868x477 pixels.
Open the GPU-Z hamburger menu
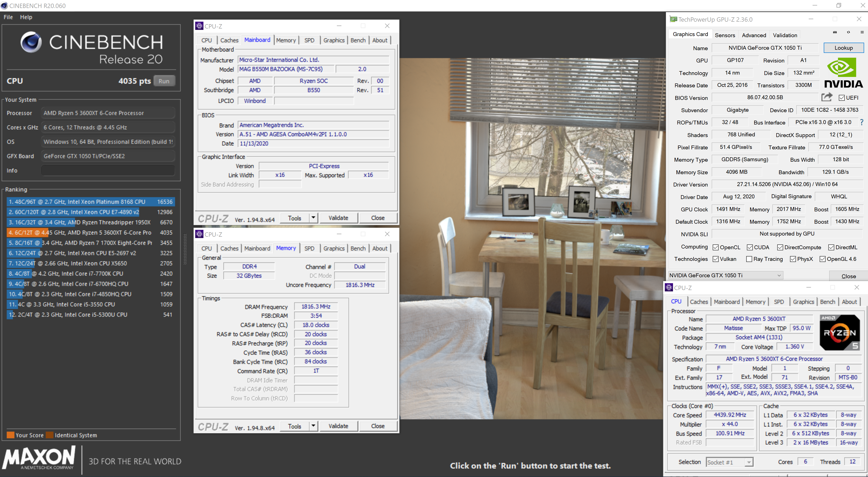tap(862, 32)
